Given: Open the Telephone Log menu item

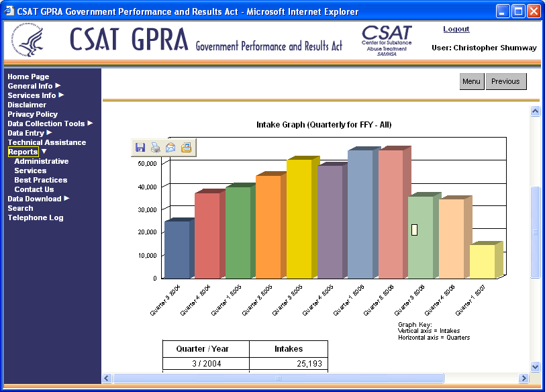Looking at the screenshot, I should [x=36, y=217].
